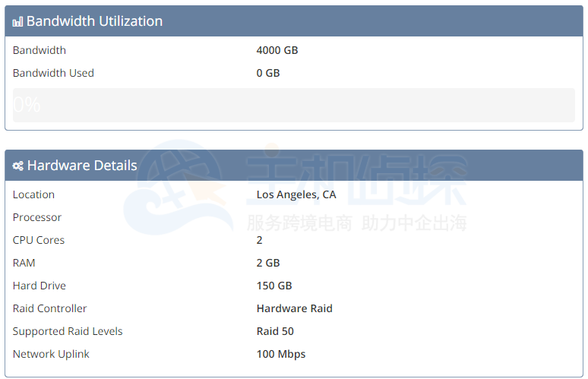Screen dimensions: 588x379
Task: Click the 0% bandwidth usage progress bar
Action: (293, 105)
